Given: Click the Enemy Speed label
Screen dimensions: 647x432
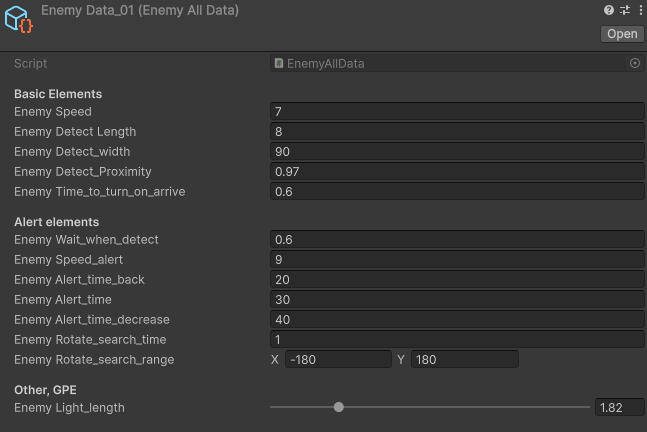Looking at the screenshot, I should pos(53,111).
